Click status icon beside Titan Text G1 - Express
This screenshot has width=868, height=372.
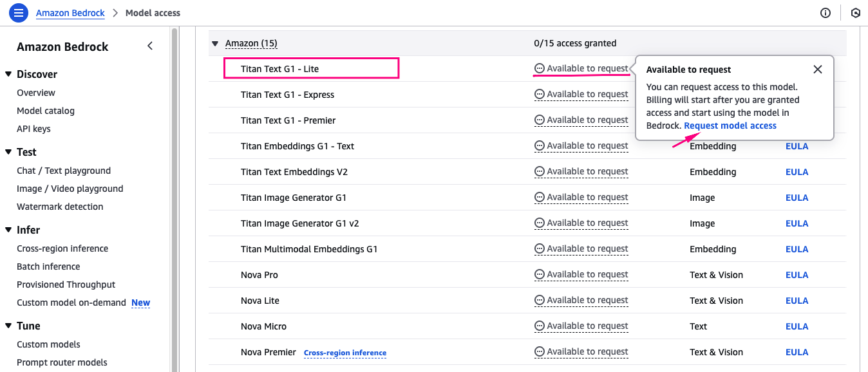[540, 95]
